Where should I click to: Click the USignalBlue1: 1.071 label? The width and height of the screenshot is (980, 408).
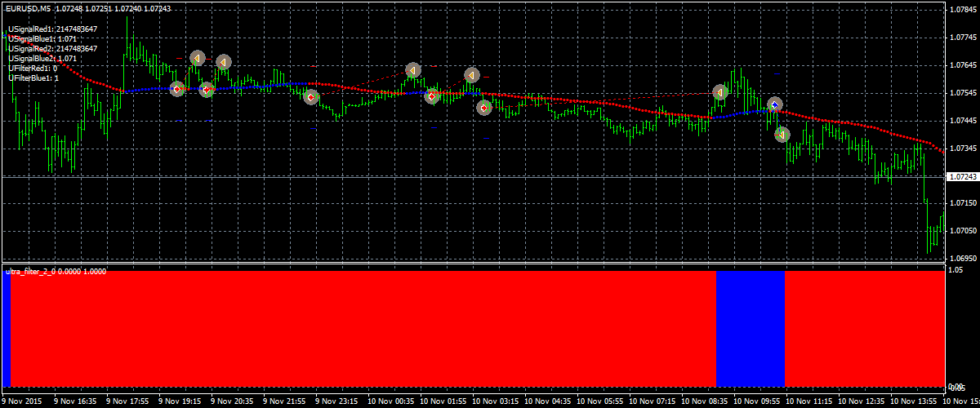(x=43, y=39)
